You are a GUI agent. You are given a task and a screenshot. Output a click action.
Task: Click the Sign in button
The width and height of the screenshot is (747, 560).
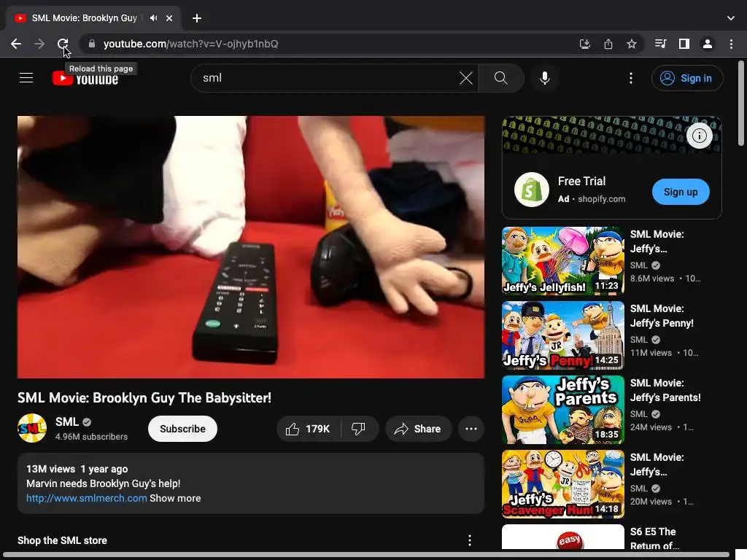[x=687, y=78]
